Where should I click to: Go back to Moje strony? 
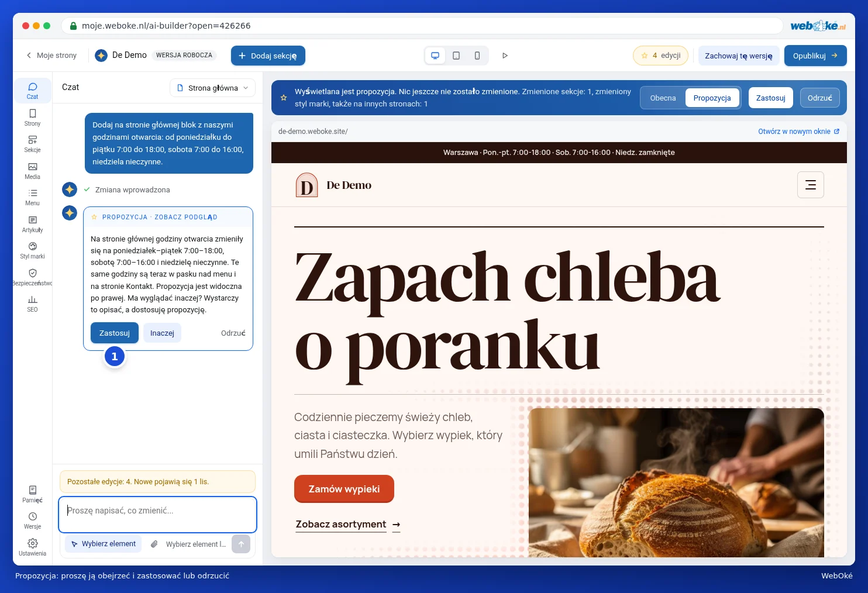tap(51, 55)
